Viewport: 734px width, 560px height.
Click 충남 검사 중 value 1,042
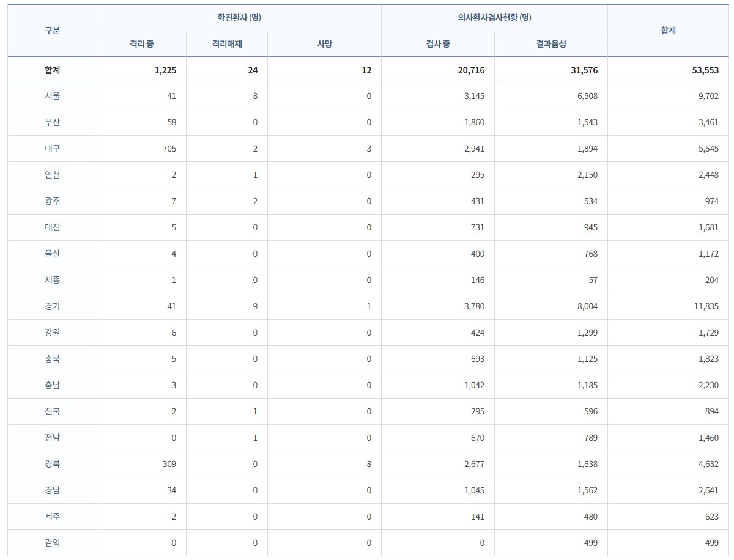coord(474,385)
